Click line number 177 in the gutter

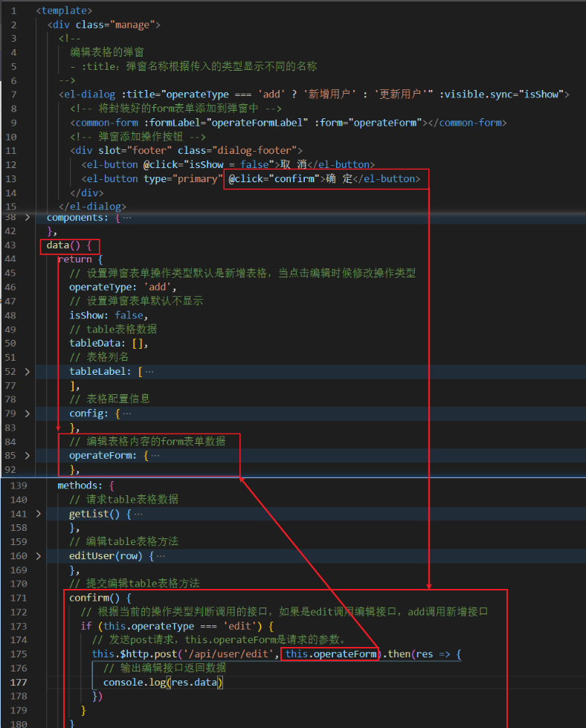[19, 682]
